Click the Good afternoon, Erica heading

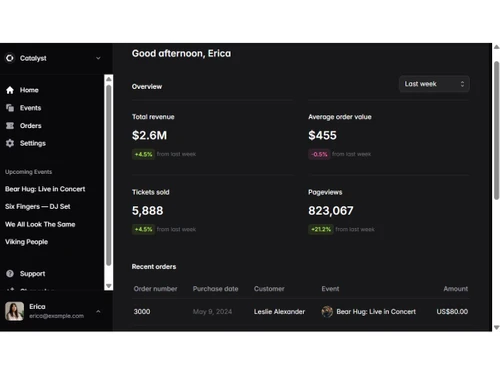181,54
